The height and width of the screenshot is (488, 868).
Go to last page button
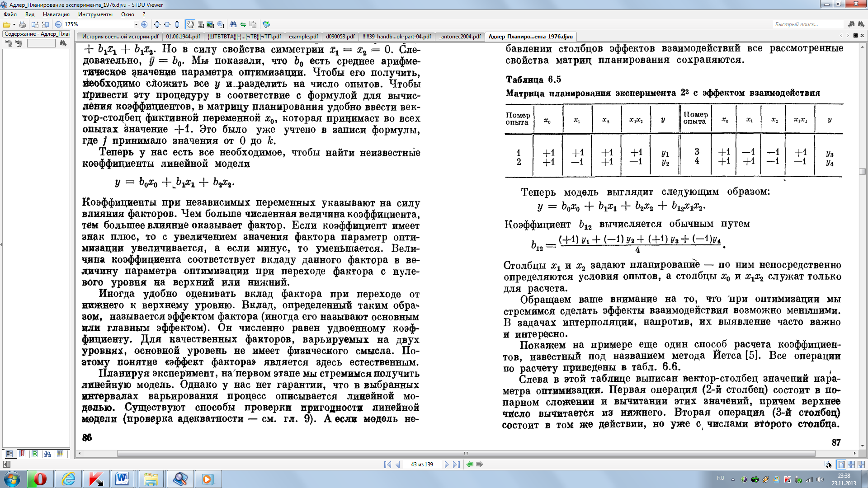[456, 465]
